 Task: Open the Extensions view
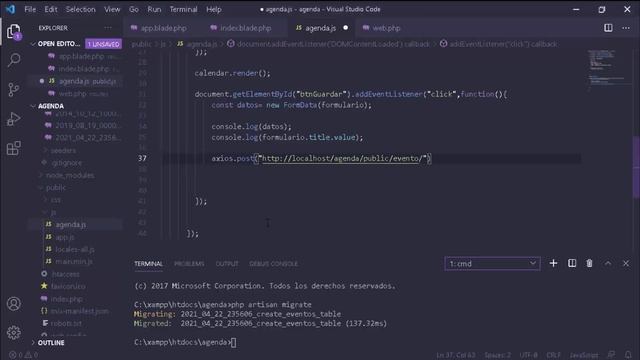[x=13, y=148]
